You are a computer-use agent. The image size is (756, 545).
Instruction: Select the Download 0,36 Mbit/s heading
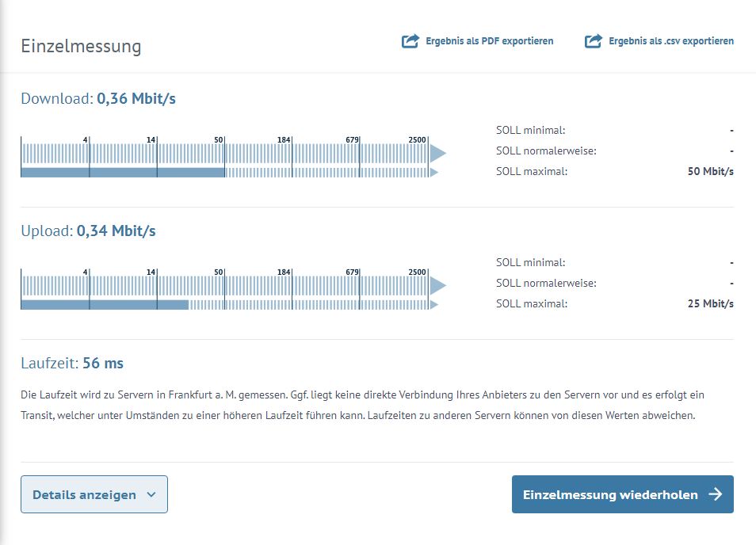click(98, 99)
